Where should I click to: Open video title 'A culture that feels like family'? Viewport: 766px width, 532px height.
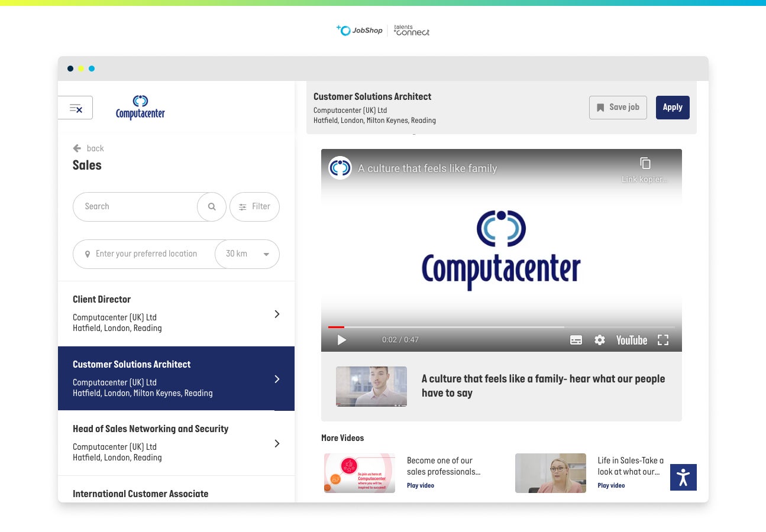[x=428, y=168]
